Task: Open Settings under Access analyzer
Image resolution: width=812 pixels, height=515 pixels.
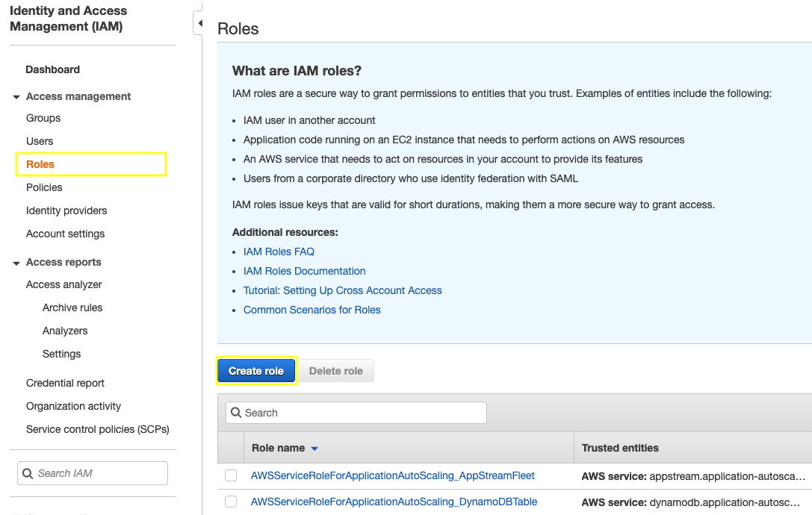Action: 61,354
